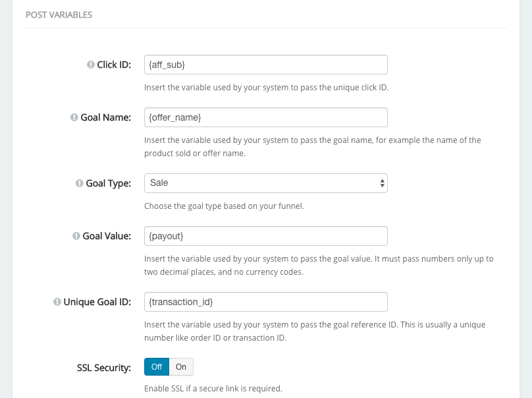Click the info icon beside Goal Value
532x398 pixels.
(76, 236)
